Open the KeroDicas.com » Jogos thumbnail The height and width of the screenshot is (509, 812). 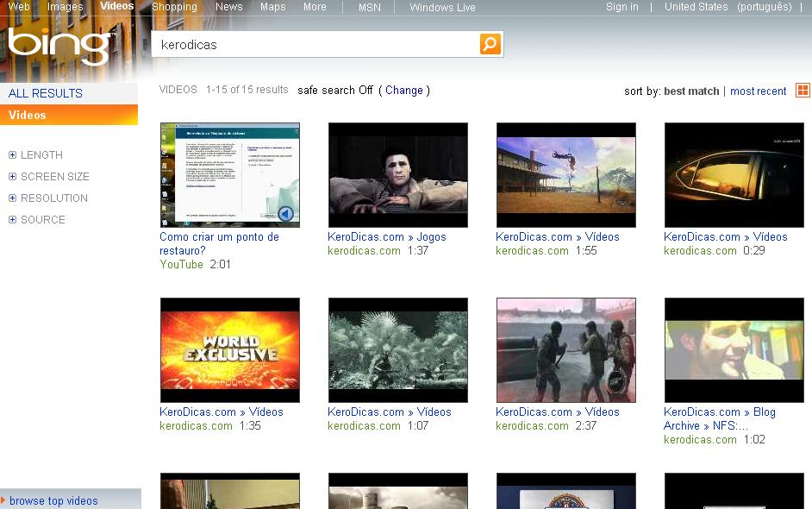pos(398,174)
